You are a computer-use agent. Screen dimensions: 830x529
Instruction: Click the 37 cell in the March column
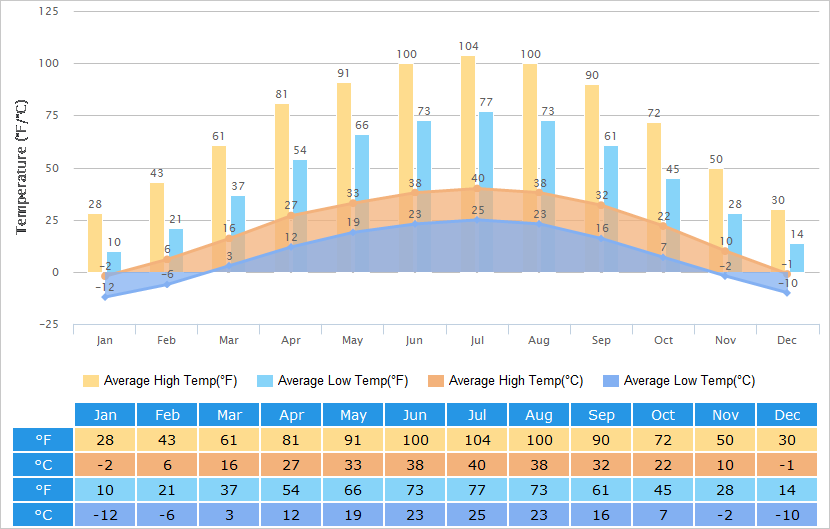pyautogui.click(x=229, y=490)
